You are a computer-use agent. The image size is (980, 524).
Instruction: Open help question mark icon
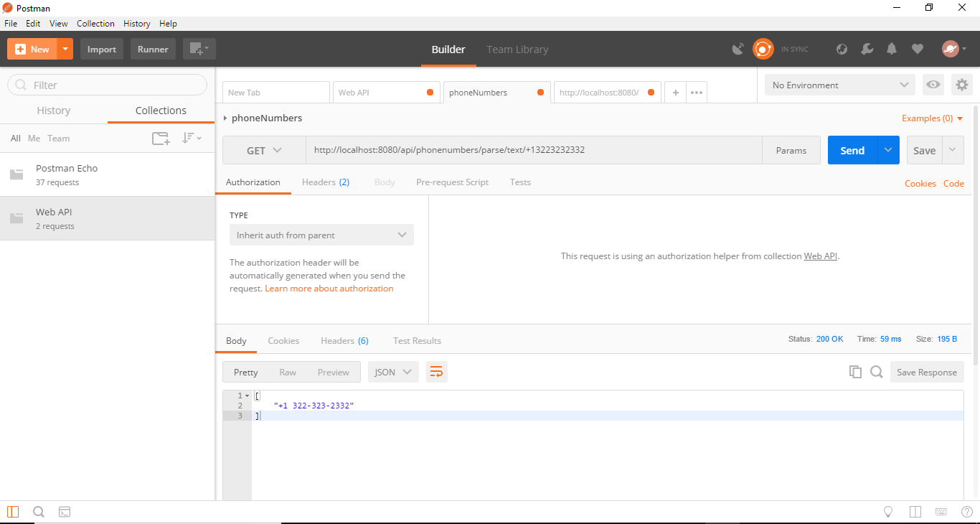(x=966, y=512)
